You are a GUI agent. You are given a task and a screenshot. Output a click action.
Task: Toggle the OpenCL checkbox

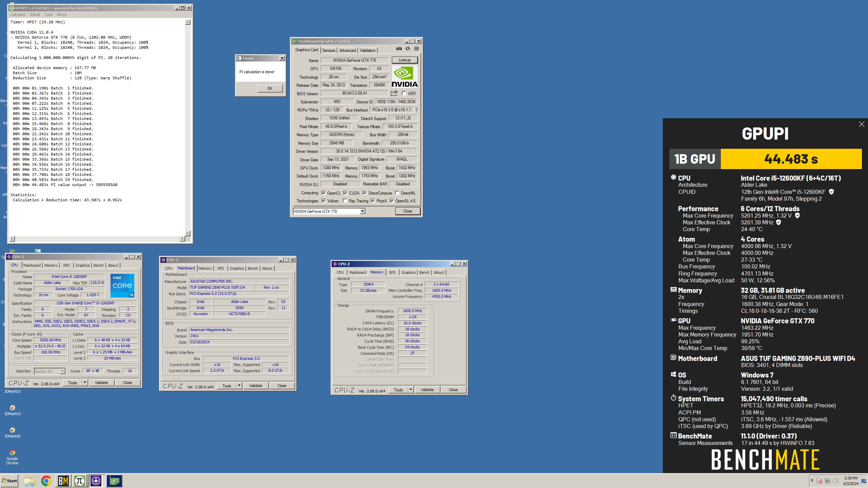click(x=323, y=193)
